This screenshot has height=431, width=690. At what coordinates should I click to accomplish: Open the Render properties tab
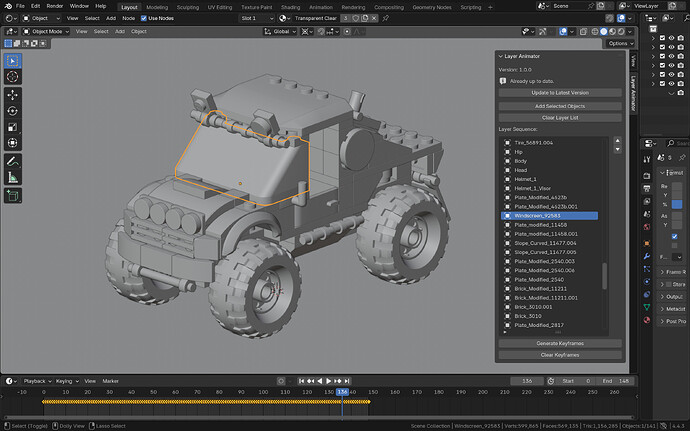(646, 176)
